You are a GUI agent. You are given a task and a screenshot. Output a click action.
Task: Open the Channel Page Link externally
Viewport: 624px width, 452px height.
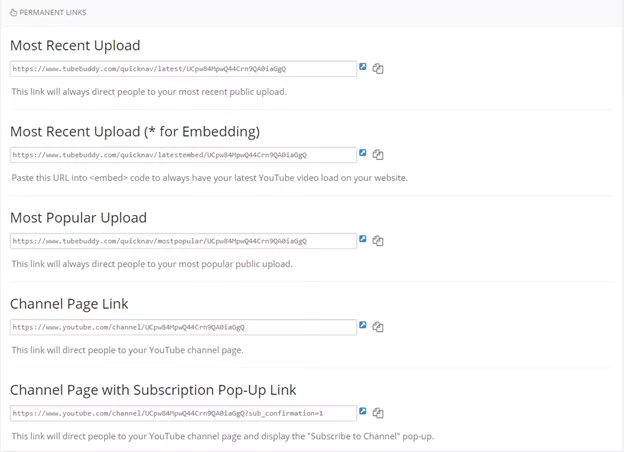pyautogui.click(x=363, y=325)
